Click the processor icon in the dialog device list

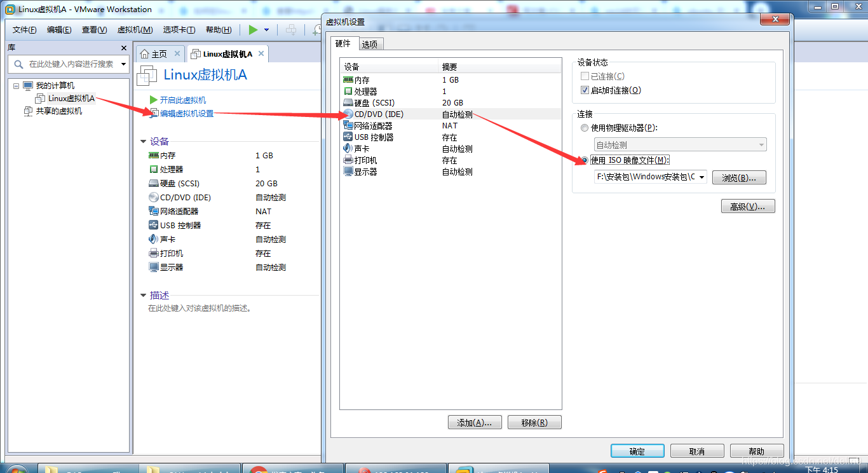[348, 92]
